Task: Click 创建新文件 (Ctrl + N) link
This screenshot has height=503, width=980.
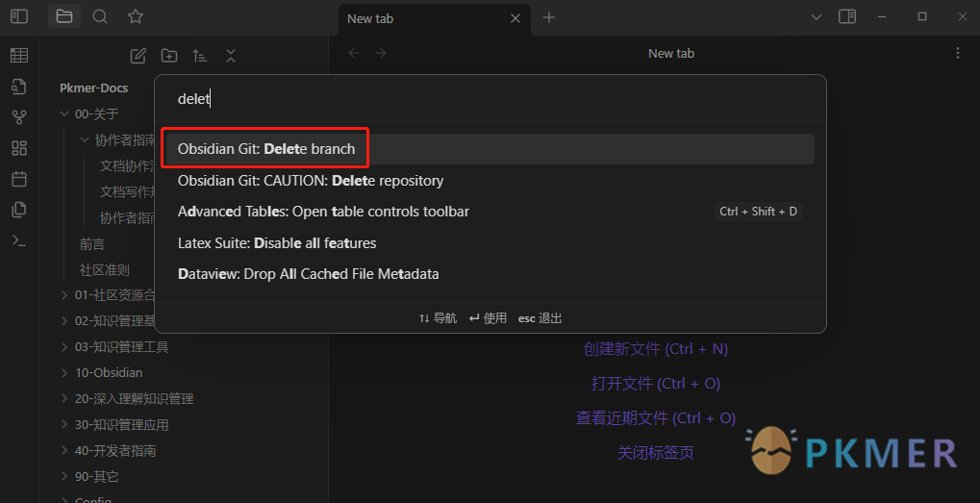Action: click(x=656, y=349)
